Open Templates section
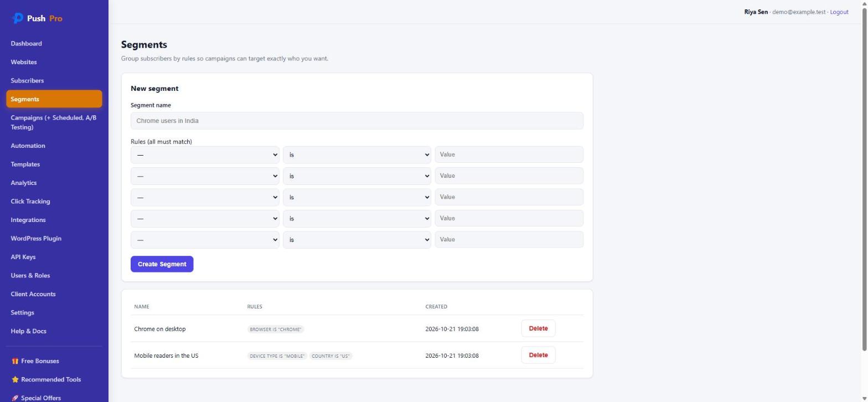 54,164
